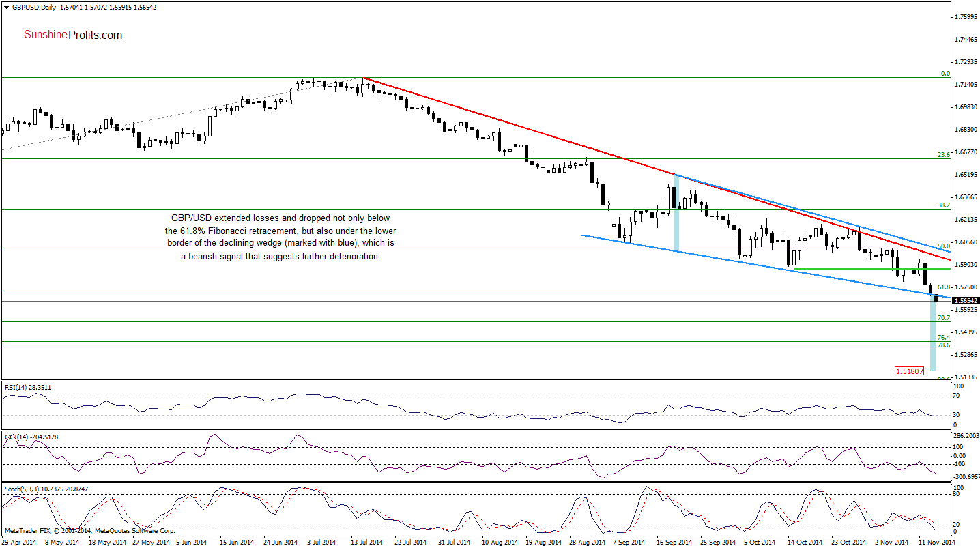Click CCI scale value 286.2003
This screenshot has width=980, height=548.
(966, 435)
